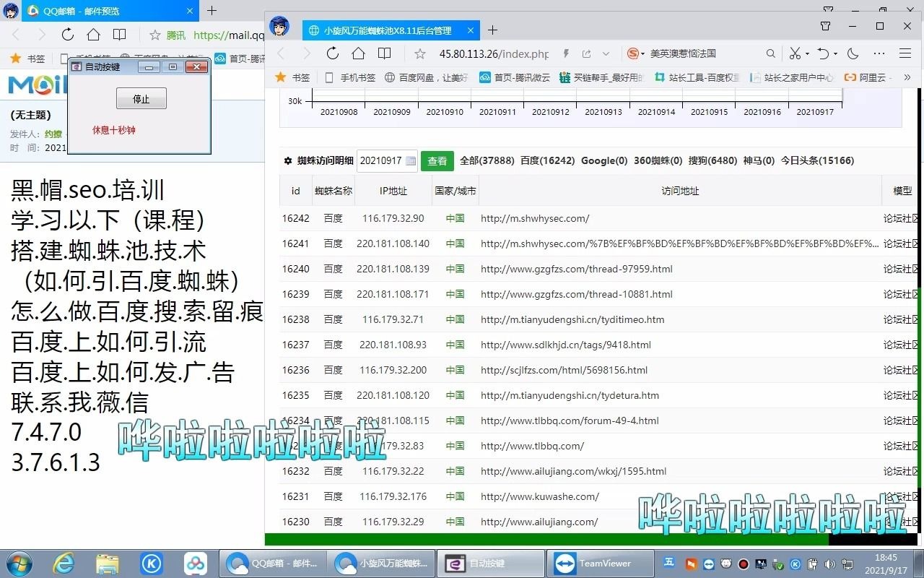Click the search magnifier icon

pos(771,53)
